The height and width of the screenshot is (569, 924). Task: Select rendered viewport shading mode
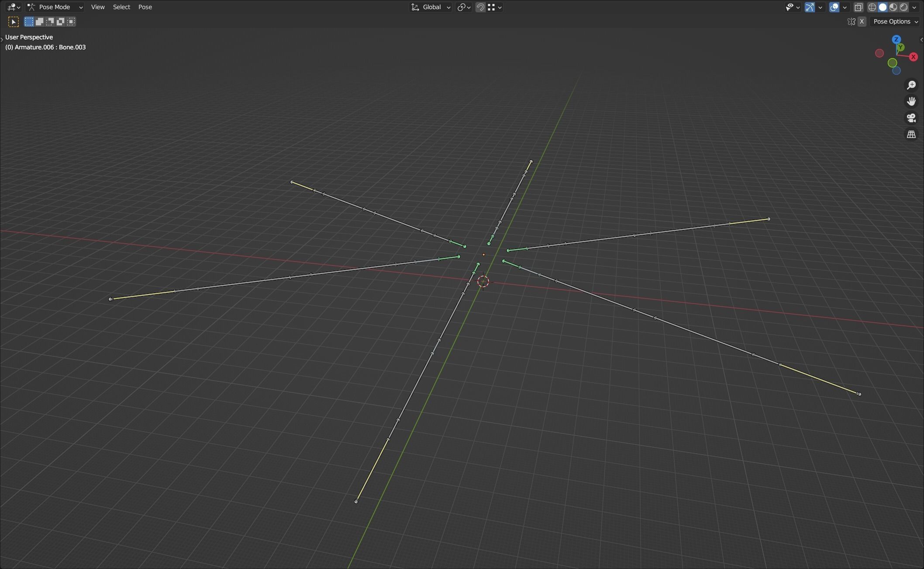[x=903, y=7]
